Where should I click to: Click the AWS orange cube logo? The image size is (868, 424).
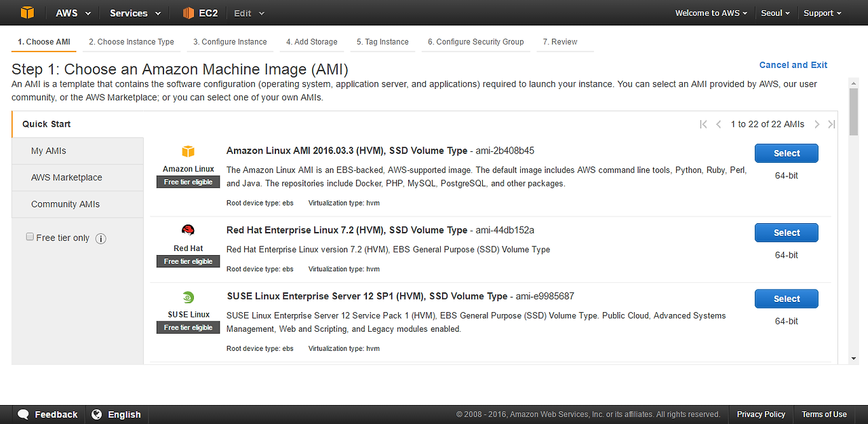coord(27,13)
